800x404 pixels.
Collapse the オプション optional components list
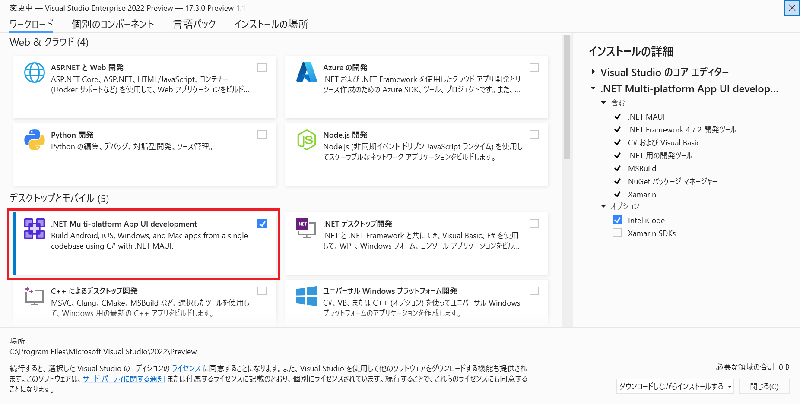[x=604, y=206]
